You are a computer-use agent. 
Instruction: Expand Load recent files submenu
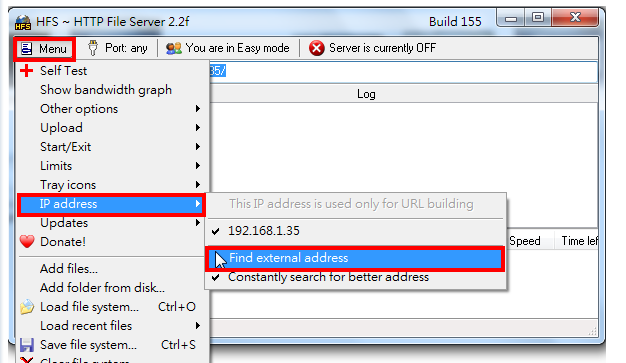pyautogui.click(x=112, y=326)
